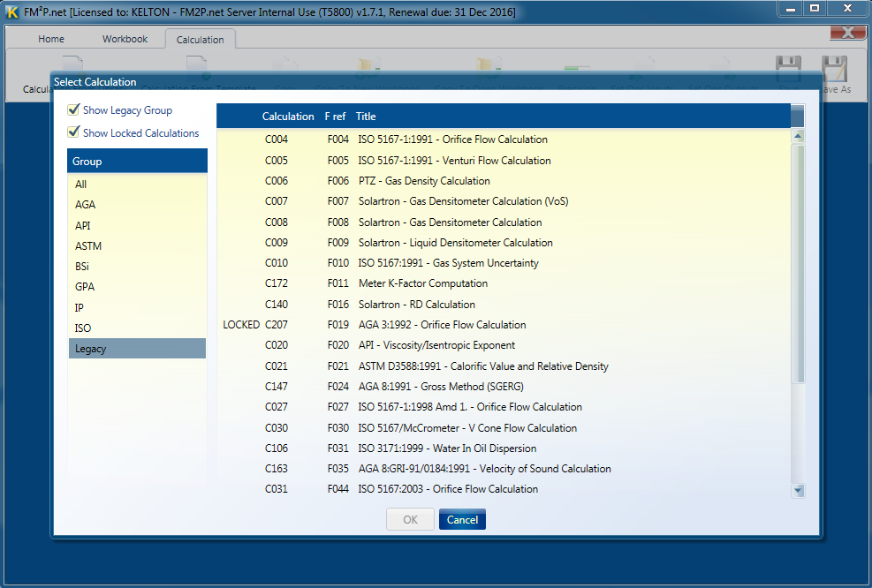This screenshot has height=588, width=872.
Task: Sort by the Title column header
Action: [x=366, y=117]
